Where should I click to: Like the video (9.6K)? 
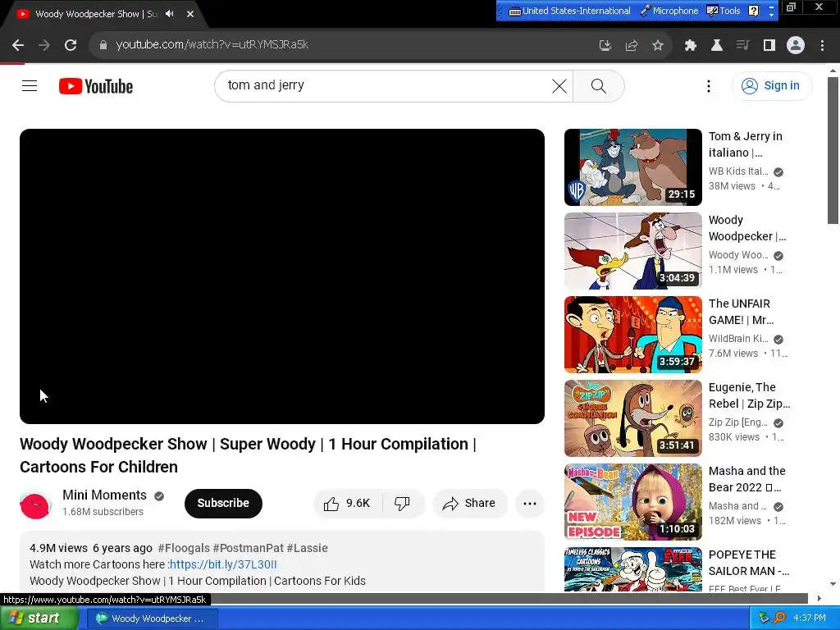tap(347, 503)
